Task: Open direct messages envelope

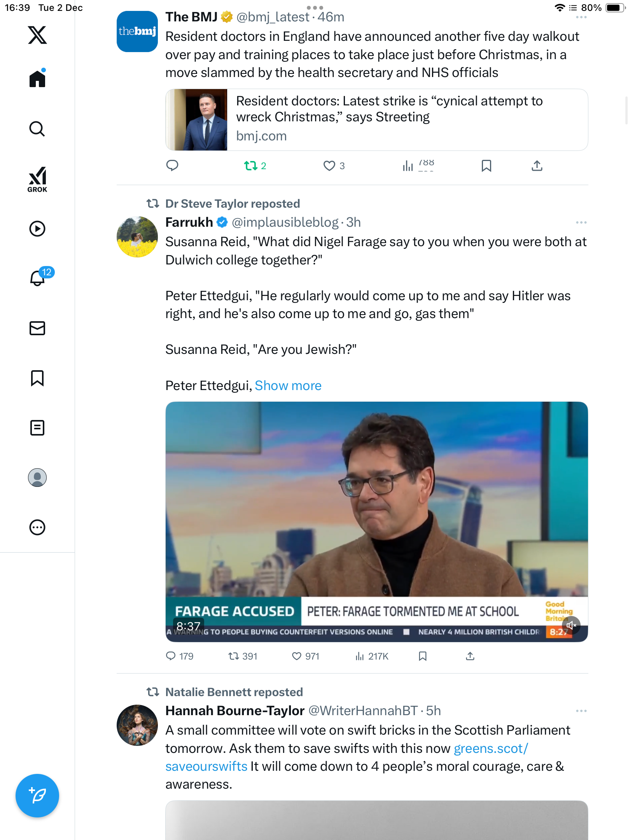Action: pos(37,328)
